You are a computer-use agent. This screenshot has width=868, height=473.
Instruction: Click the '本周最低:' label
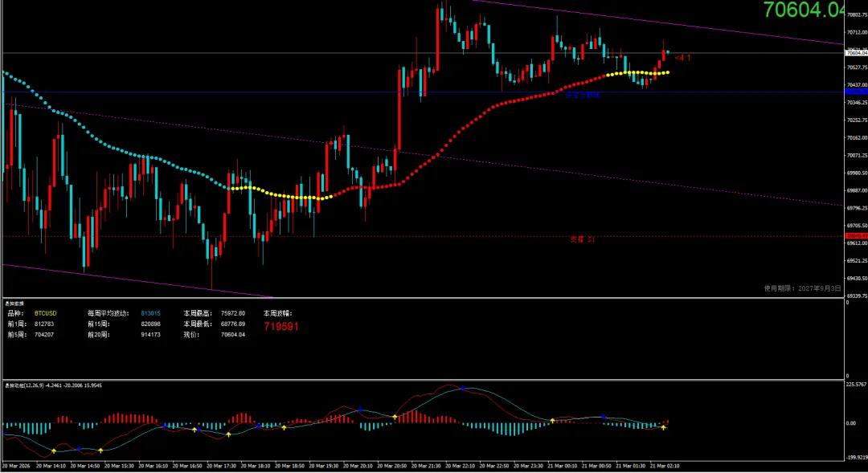[199, 324]
